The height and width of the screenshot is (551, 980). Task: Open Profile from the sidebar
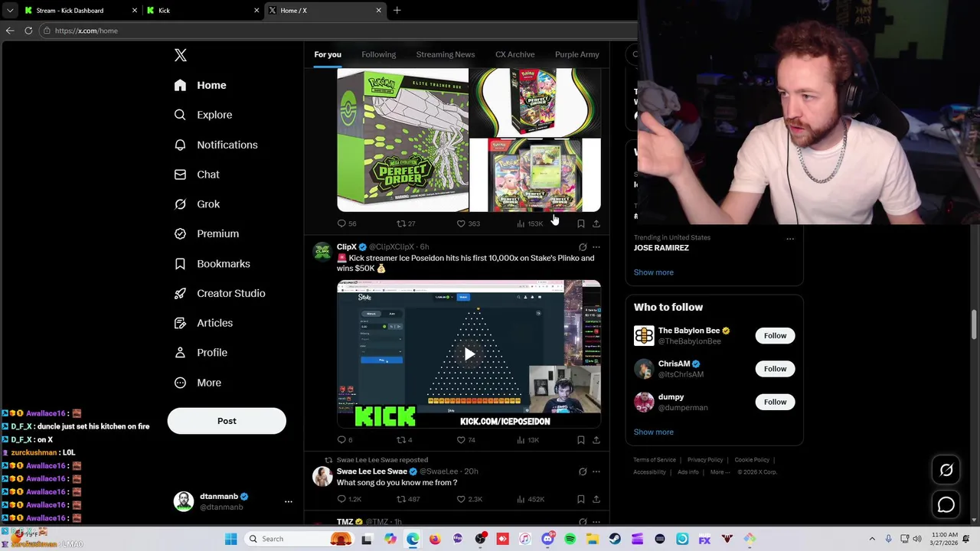[201, 353]
